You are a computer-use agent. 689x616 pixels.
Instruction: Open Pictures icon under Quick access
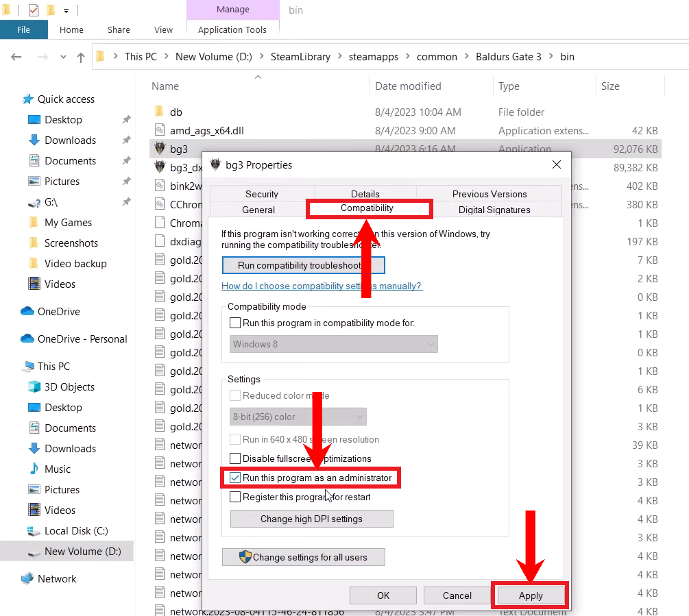coord(34,182)
